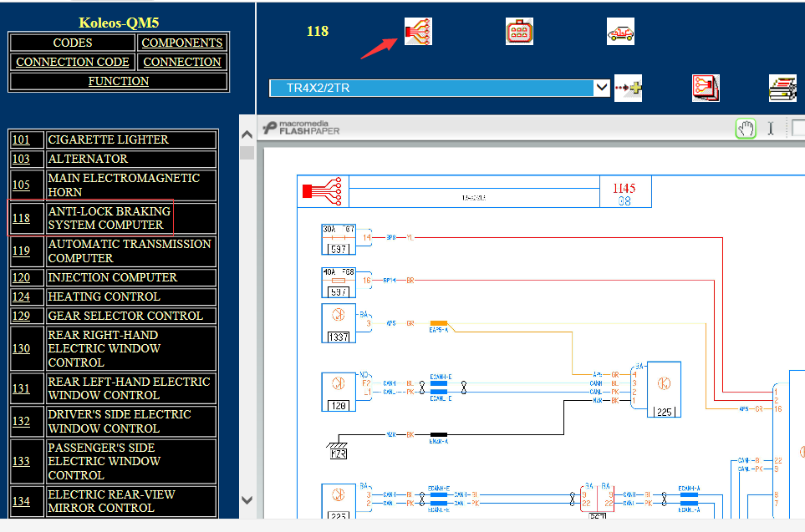Select REAR RIGHT-HAND ELECTRIC WINDOW CONTROL text

104,348
